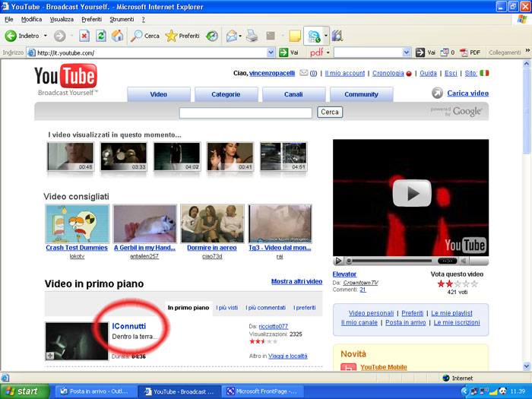Click the Messenger icon in toolbar
Viewport: 532px width, 399px height.
(313, 36)
